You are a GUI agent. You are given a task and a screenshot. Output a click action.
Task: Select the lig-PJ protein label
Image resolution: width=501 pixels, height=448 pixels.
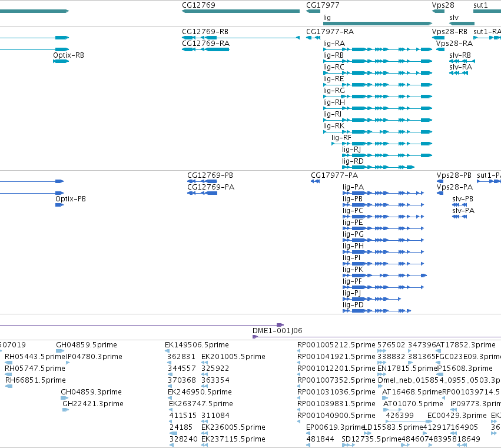351,293
